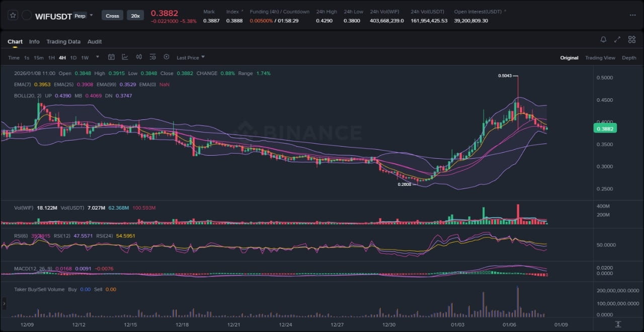Click the 24h Low value 0.3800
Viewport: 644px width, 332px height.
(352, 21)
